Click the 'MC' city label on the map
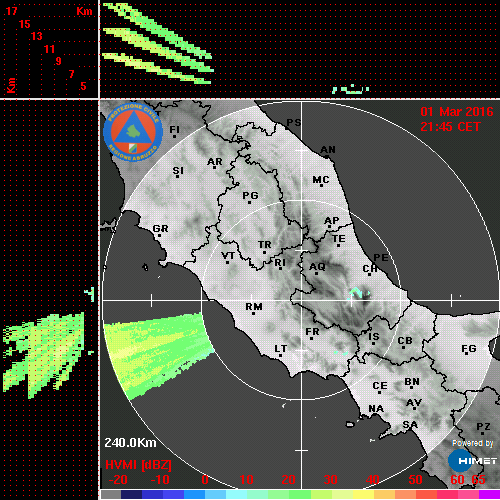 coord(321,180)
